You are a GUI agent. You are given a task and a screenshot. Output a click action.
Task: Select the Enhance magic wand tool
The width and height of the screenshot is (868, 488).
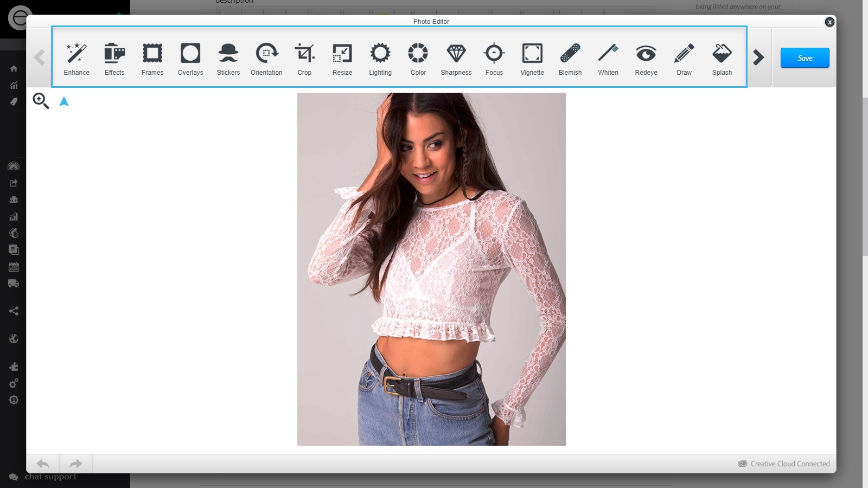click(x=76, y=59)
